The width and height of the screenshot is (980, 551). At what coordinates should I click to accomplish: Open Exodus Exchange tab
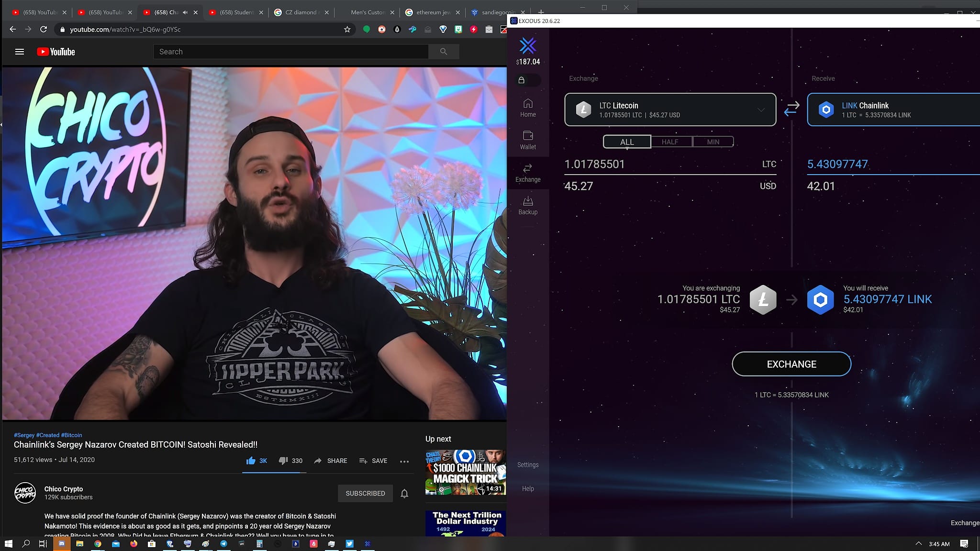click(x=528, y=172)
